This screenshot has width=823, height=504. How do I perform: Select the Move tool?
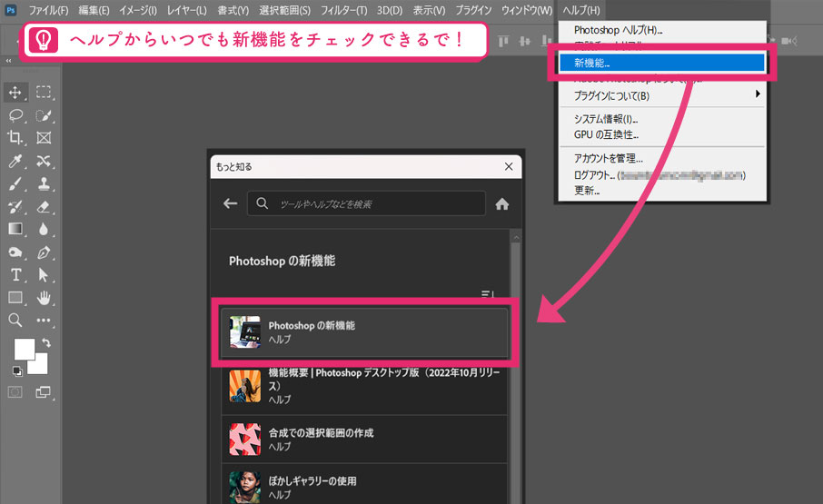15,93
